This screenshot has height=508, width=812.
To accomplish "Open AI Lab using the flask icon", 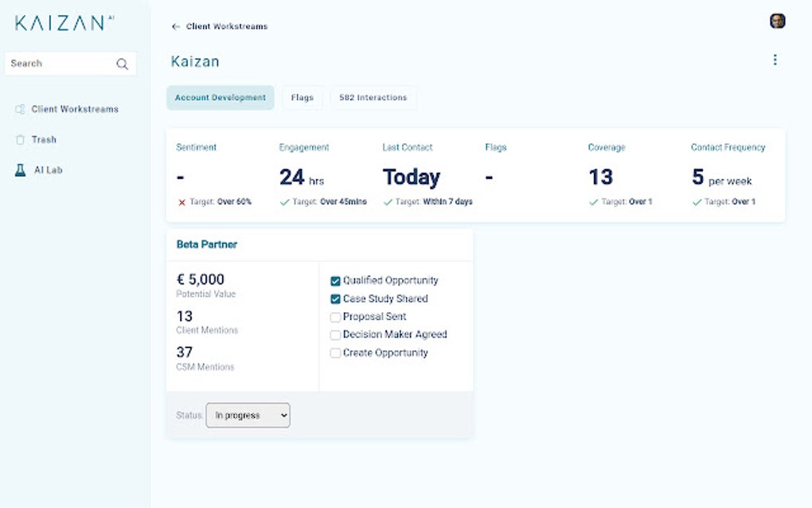I will (x=21, y=169).
